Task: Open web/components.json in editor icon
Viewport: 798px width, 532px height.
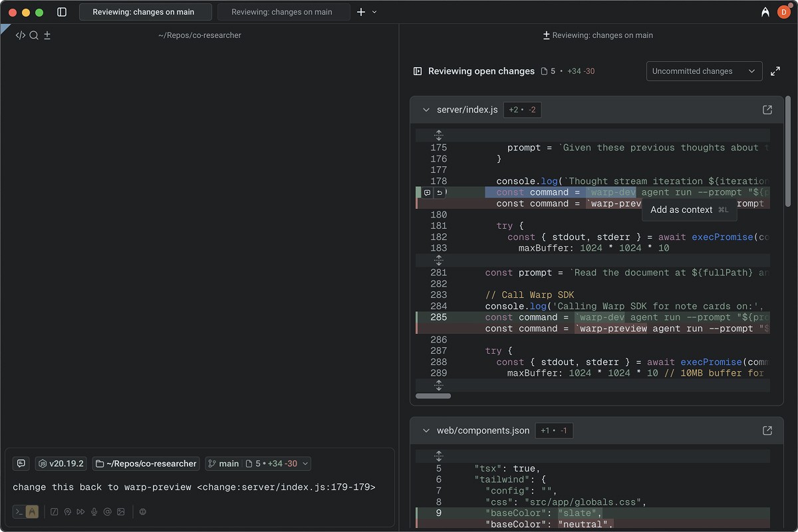Action: [x=767, y=430]
